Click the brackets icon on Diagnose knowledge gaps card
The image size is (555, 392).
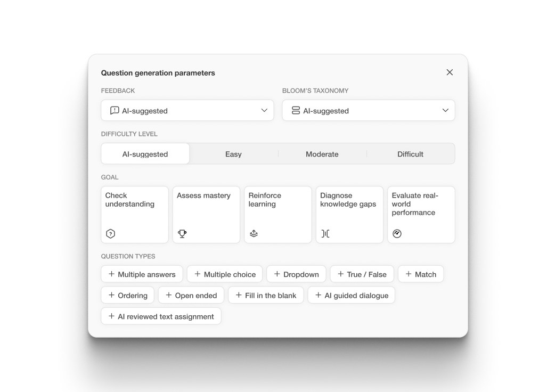324,233
